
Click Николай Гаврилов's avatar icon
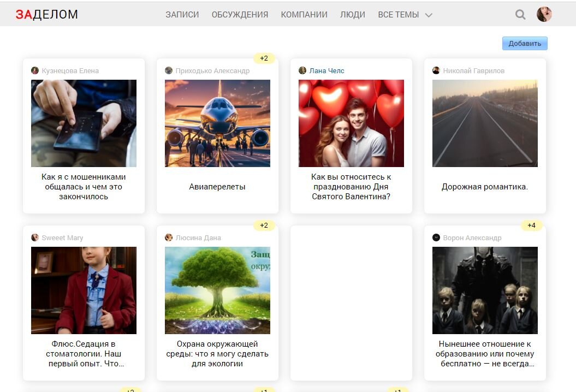436,70
